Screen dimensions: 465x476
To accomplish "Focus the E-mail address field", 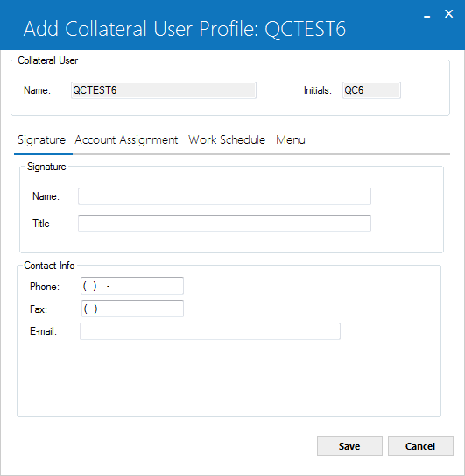I will [x=210, y=331].
